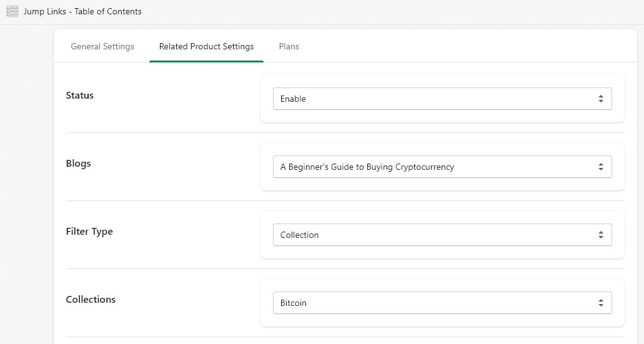Image resolution: width=644 pixels, height=344 pixels.
Task: Switch to the General Settings tab
Action: [x=102, y=46]
